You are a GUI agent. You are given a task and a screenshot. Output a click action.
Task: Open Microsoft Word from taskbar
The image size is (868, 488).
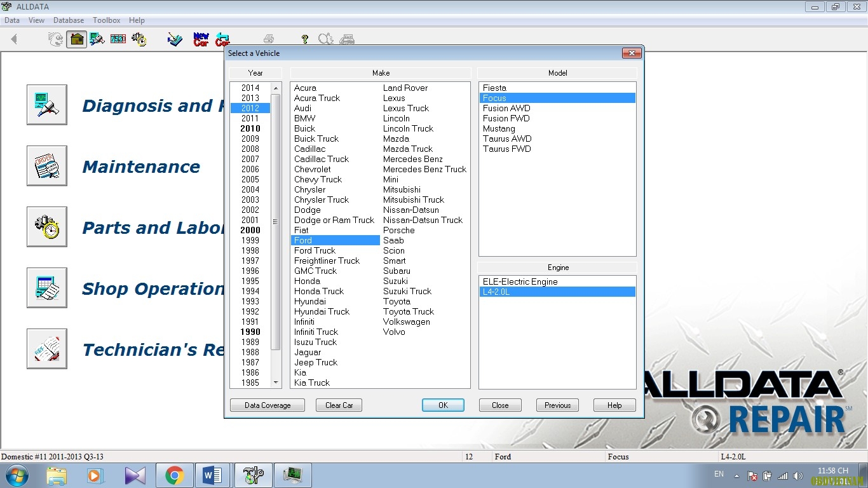[212, 475]
